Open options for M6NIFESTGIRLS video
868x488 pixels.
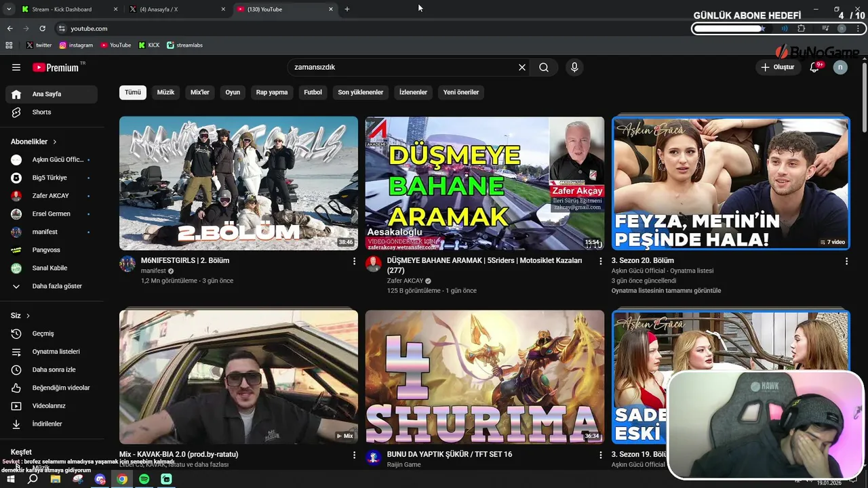pos(354,261)
